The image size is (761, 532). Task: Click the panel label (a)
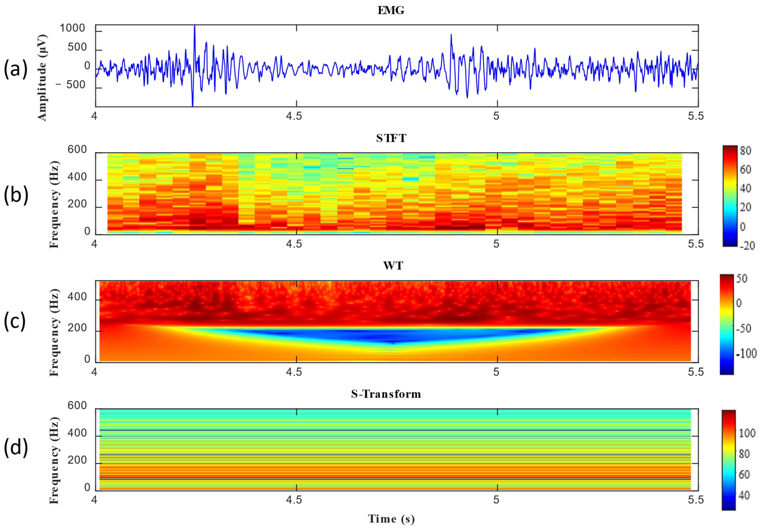coord(16,70)
